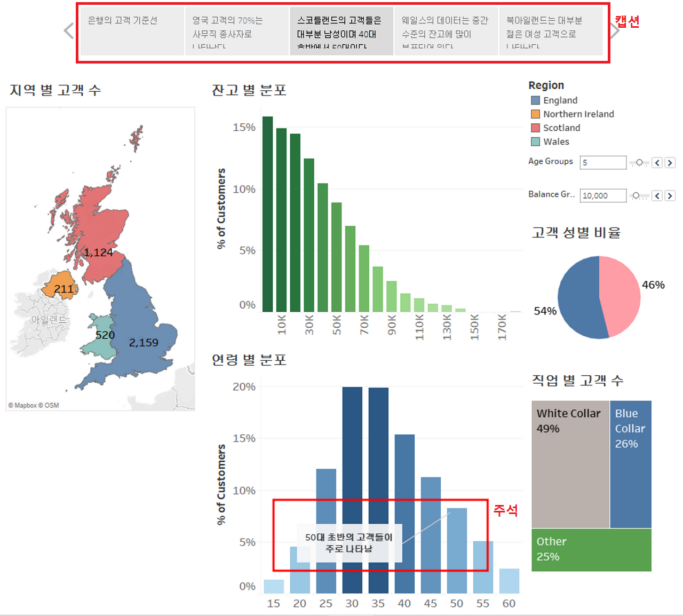Select the 90K balance bar

(x=392, y=296)
